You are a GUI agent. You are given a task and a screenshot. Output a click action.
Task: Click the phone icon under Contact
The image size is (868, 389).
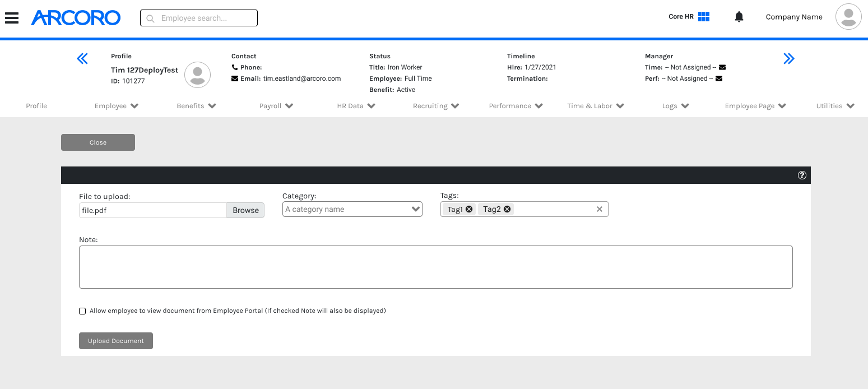pyautogui.click(x=234, y=67)
